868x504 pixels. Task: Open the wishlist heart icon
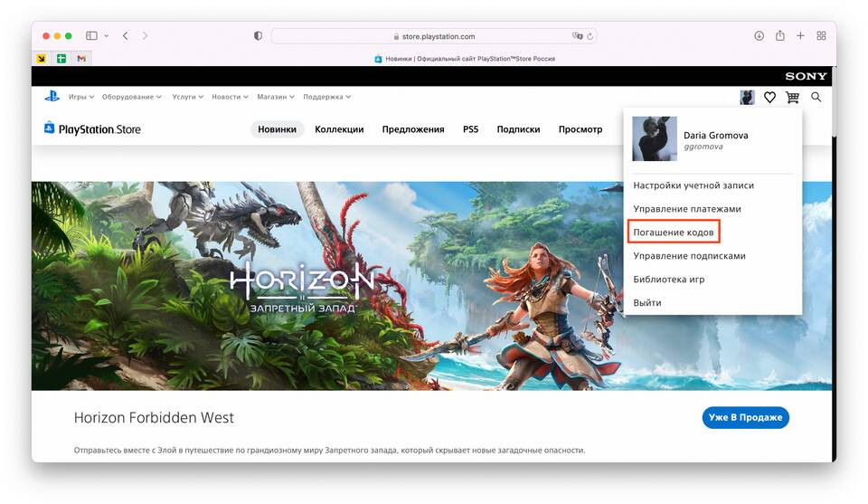[x=770, y=98]
